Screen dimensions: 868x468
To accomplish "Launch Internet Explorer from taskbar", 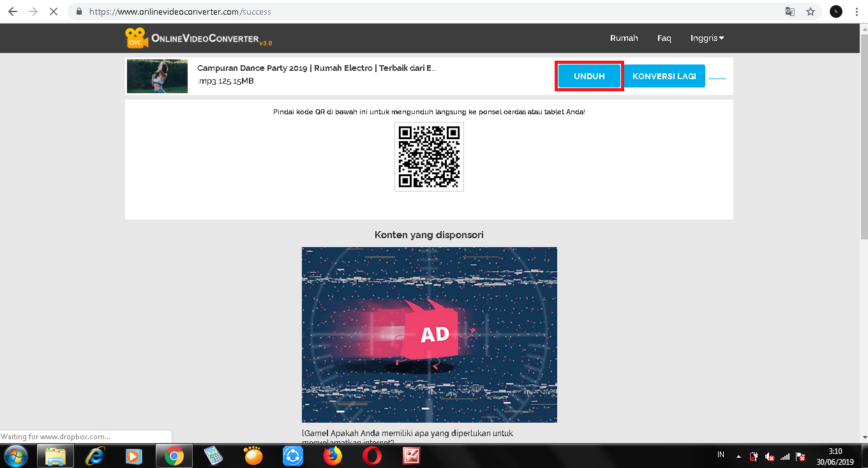I will coord(94,456).
